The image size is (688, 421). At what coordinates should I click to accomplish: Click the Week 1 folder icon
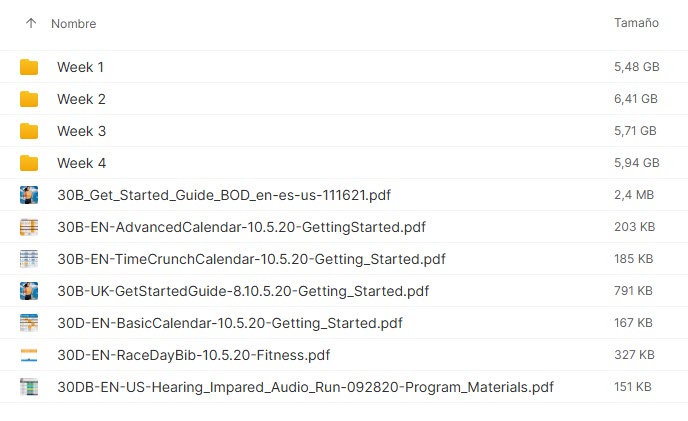[29, 67]
